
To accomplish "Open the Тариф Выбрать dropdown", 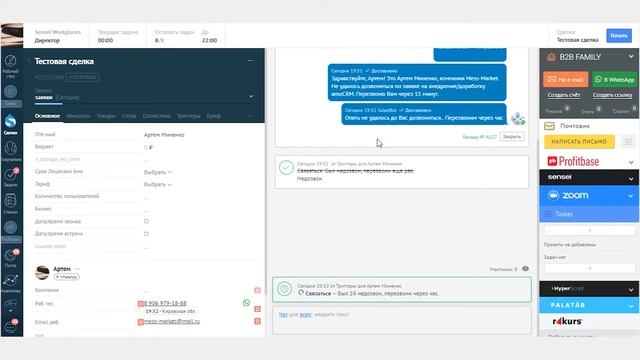I will pos(158,184).
